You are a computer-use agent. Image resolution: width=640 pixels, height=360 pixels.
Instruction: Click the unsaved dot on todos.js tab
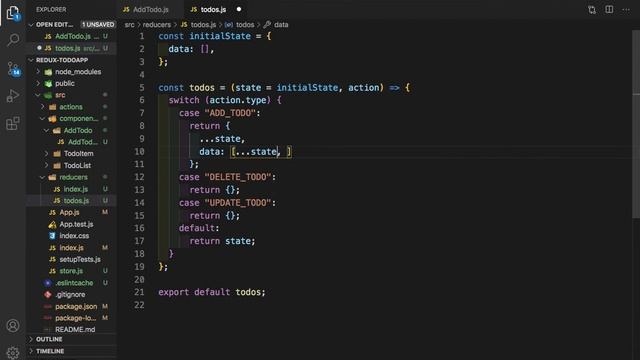(x=239, y=9)
